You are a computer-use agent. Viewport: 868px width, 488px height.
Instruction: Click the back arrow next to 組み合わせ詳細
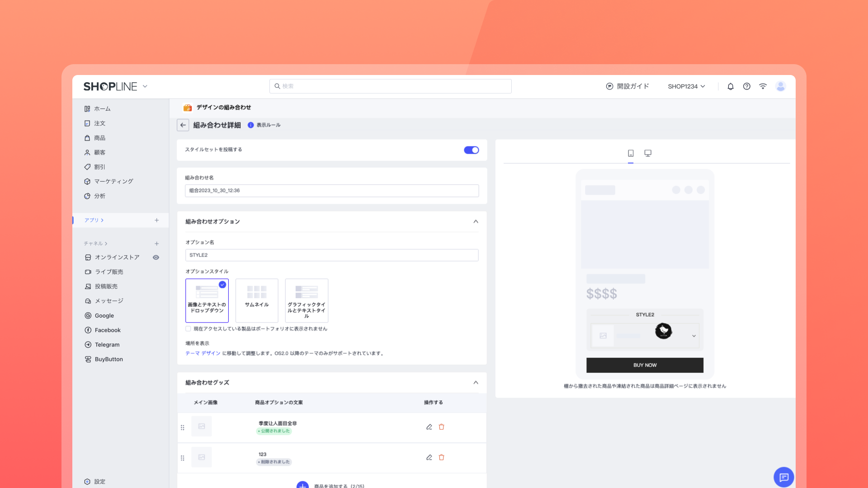pos(183,125)
